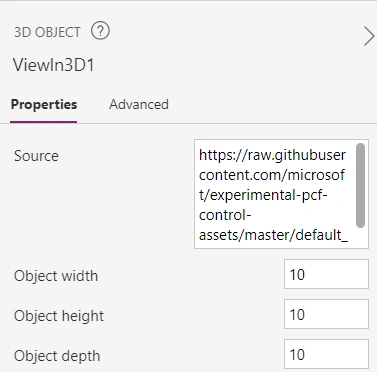Viewport: 377px width, 372px height.
Task: Click the Object width label
Action: click(x=56, y=276)
